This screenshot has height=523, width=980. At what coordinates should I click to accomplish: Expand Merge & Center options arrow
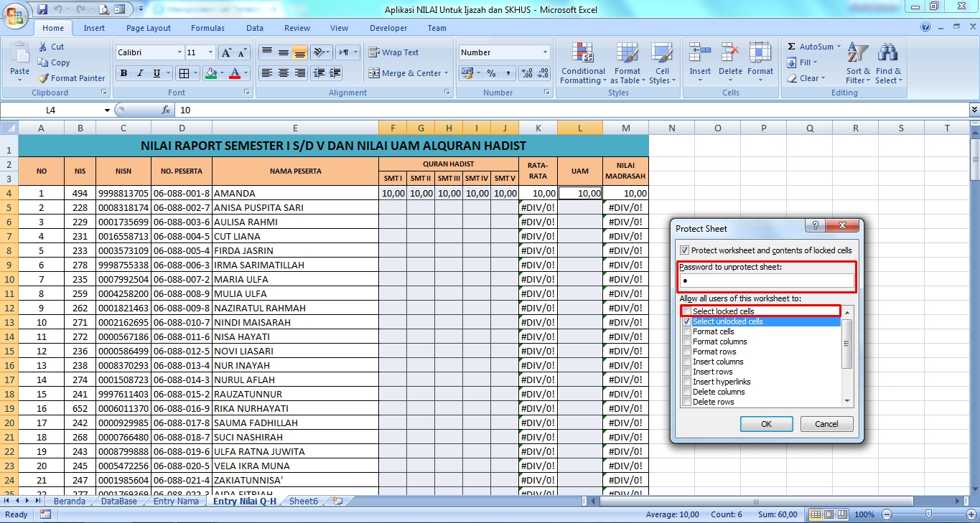tap(446, 73)
